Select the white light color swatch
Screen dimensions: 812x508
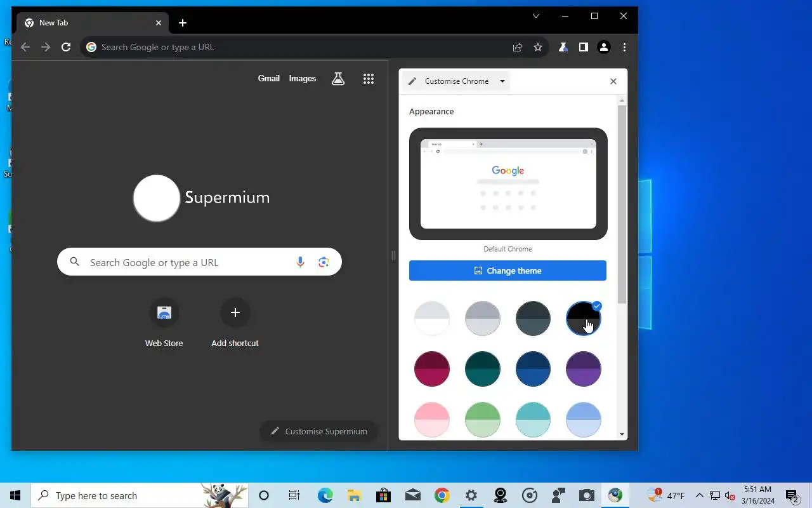[432, 318]
